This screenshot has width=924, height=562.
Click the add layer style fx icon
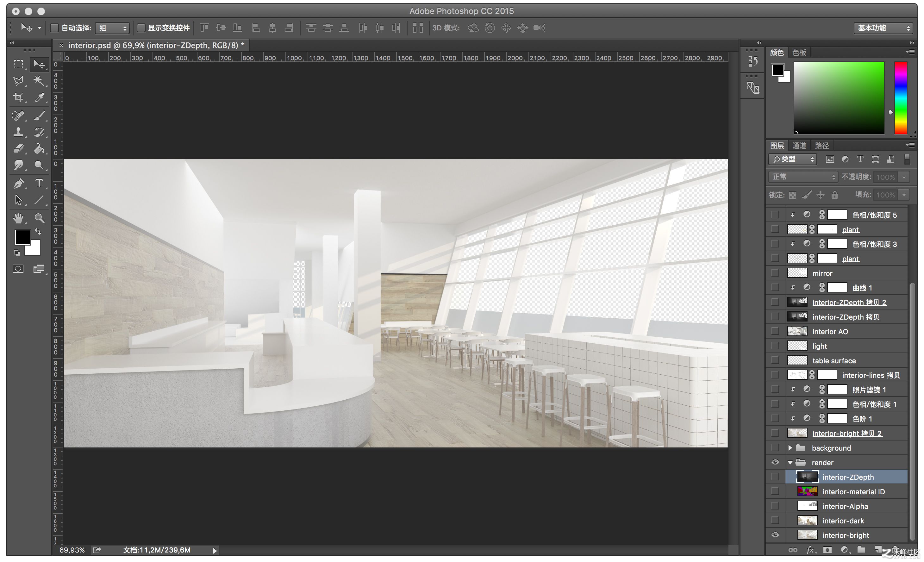[810, 550]
